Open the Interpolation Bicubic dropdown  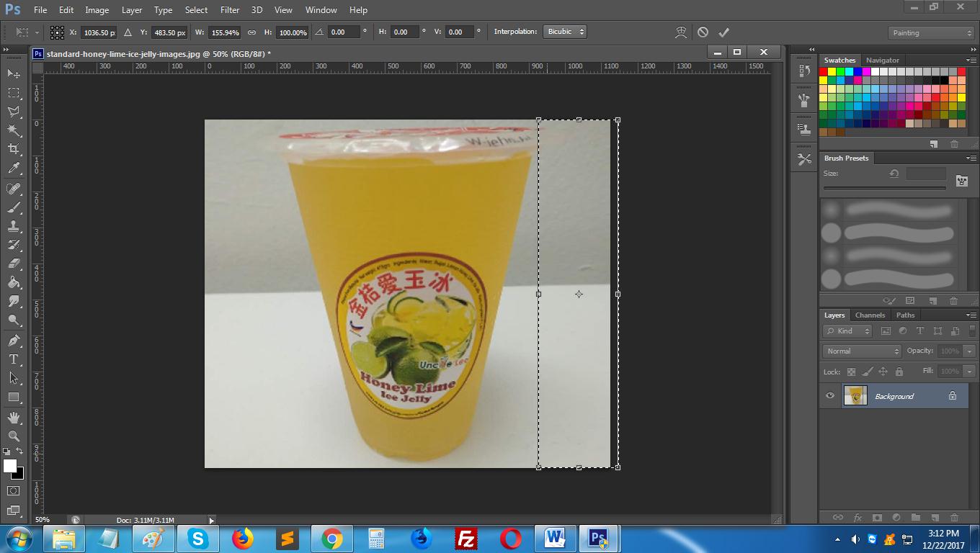565,32
